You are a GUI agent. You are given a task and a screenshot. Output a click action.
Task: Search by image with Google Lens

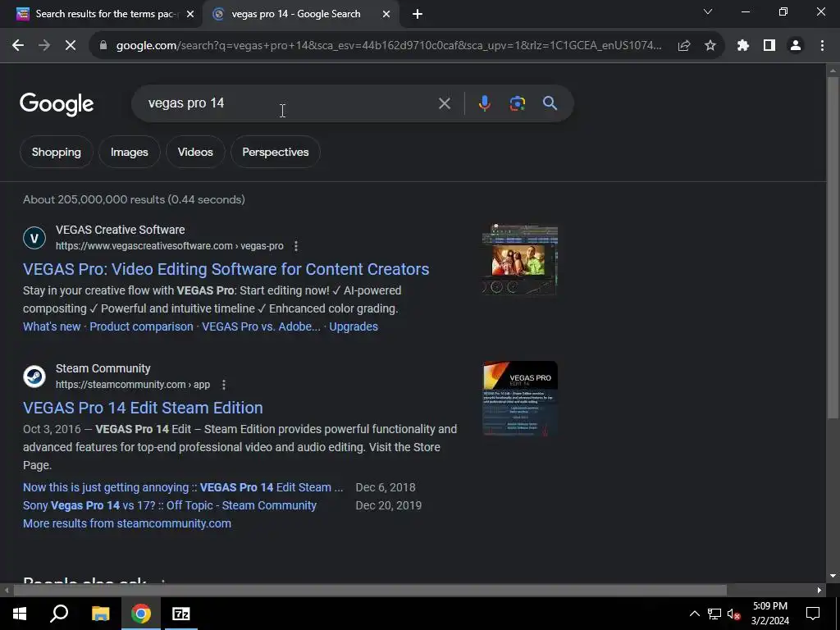point(518,103)
